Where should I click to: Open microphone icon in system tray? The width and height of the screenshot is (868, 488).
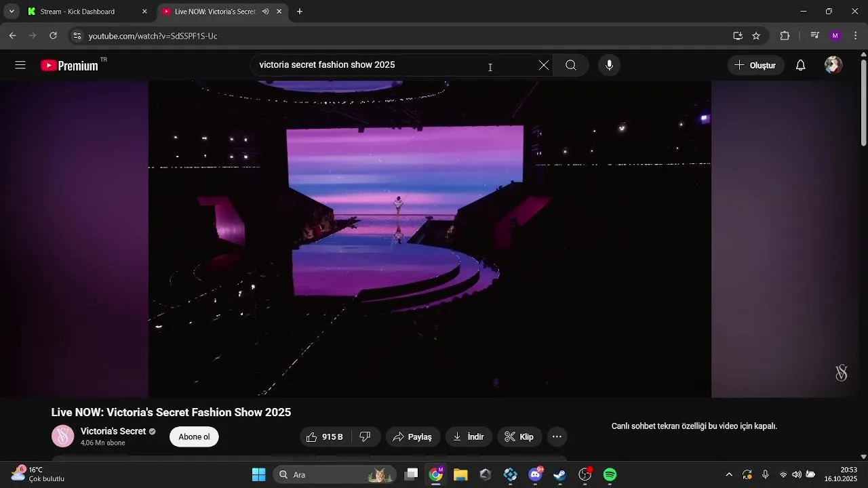point(765,474)
